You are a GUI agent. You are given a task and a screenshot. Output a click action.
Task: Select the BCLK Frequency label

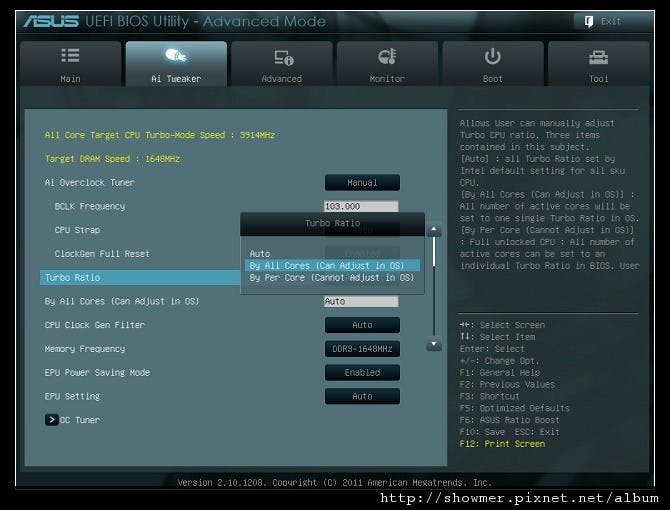(90, 206)
